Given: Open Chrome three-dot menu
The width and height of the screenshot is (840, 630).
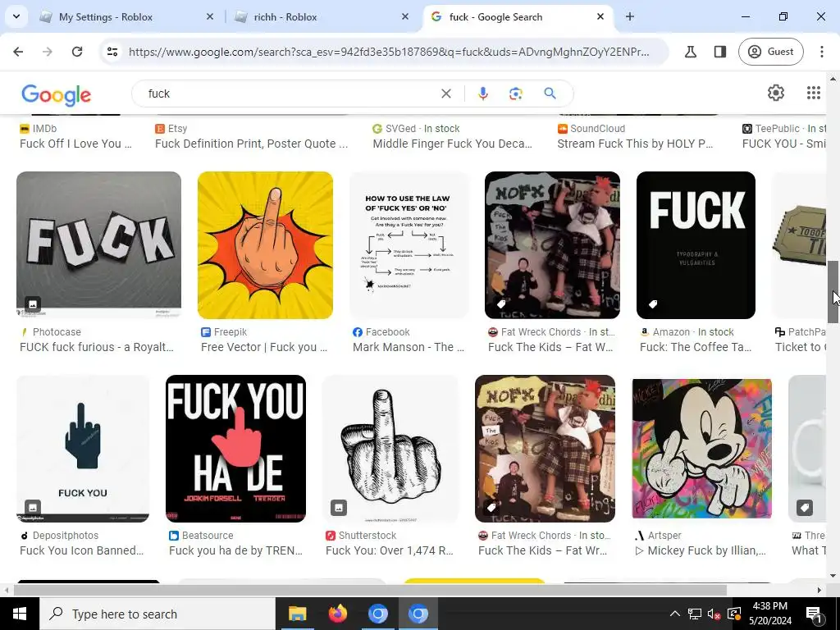Looking at the screenshot, I should [821, 52].
